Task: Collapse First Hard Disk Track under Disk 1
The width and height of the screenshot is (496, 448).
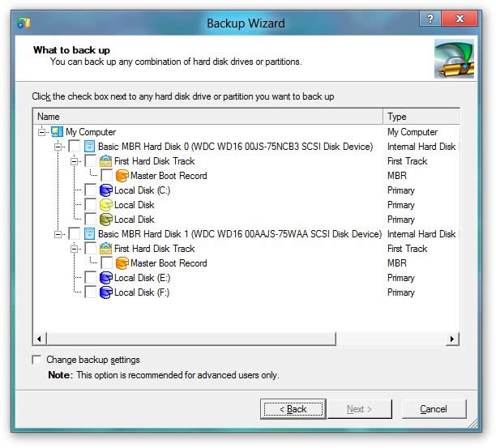Action: pyautogui.click(x=75, y=249)
